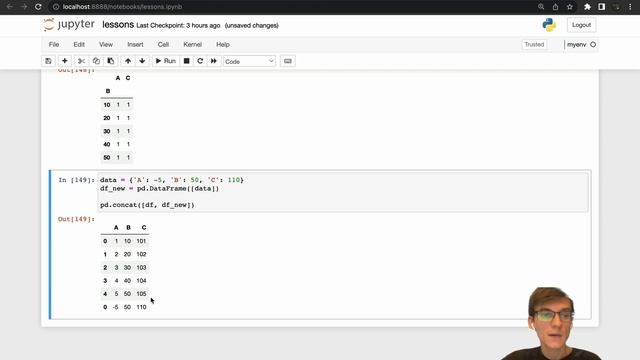Click the value 103 in the output table
The height and width of the screenshot is (360, 640).
point(141,268)
